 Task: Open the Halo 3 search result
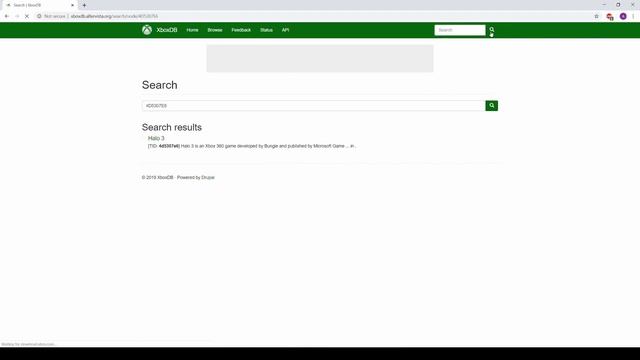(156, 138)
